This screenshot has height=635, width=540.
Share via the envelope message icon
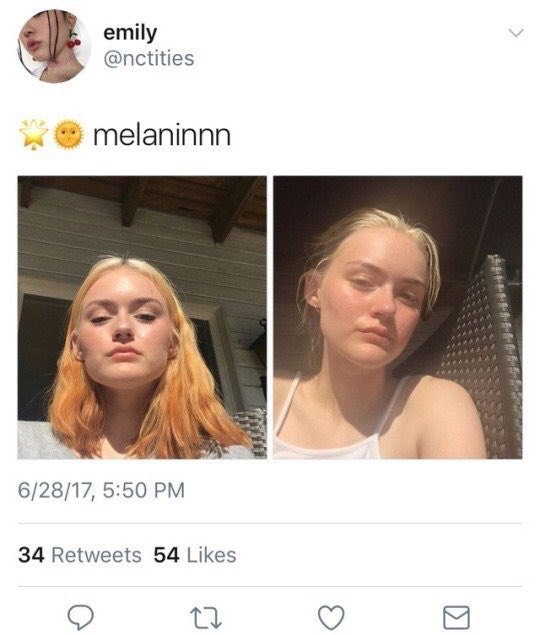pyautogui.click(x=457, y=618)
